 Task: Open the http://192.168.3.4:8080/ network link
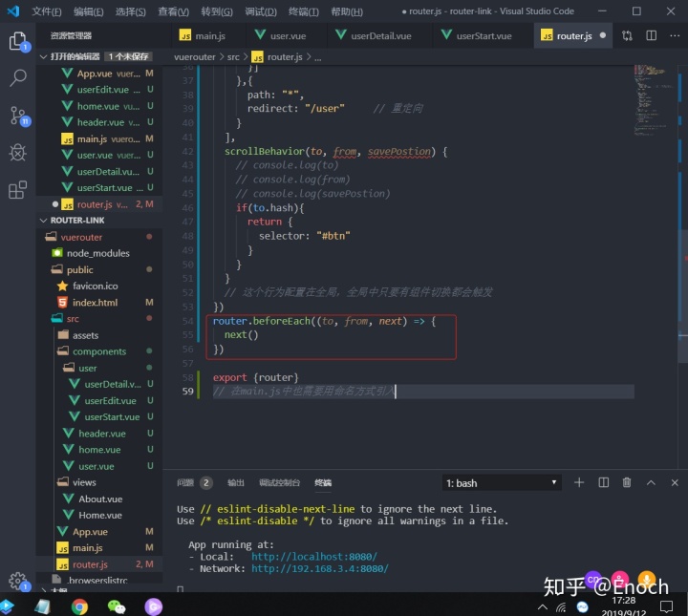coord(320,568)
